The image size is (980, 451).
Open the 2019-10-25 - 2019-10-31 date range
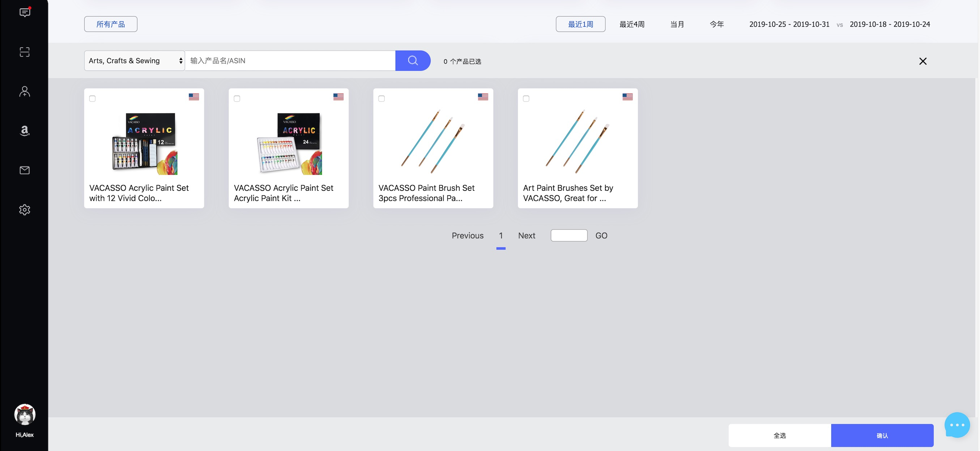[x=789, y=24]
